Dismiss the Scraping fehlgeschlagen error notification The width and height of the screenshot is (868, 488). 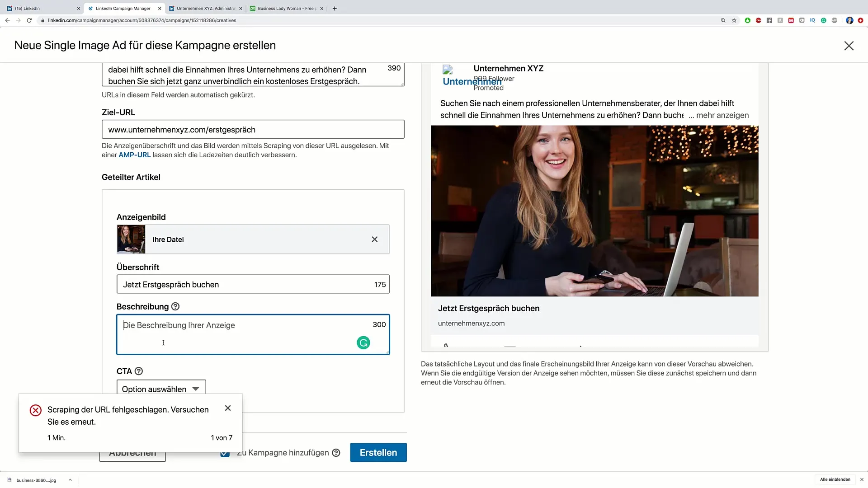pos(228,408)
